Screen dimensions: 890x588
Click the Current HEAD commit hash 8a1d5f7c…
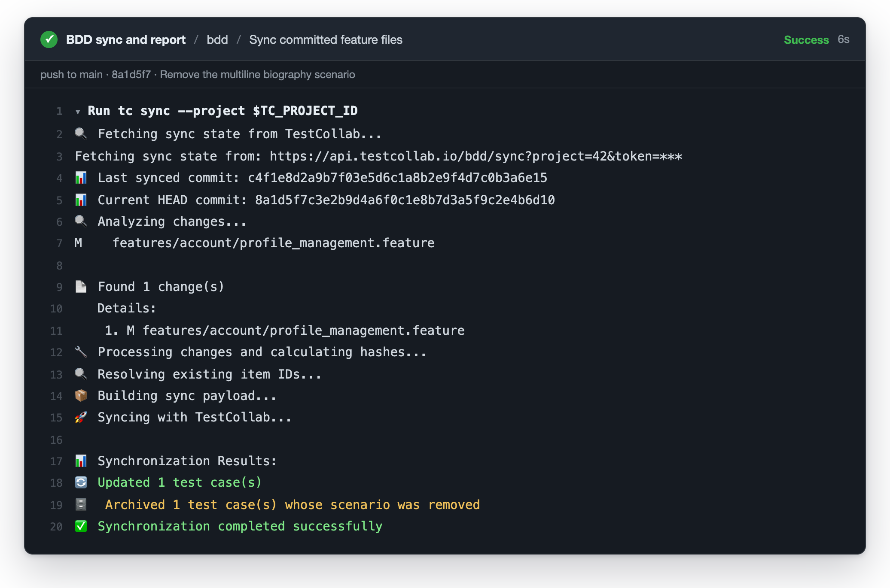(x=405, y=200)
